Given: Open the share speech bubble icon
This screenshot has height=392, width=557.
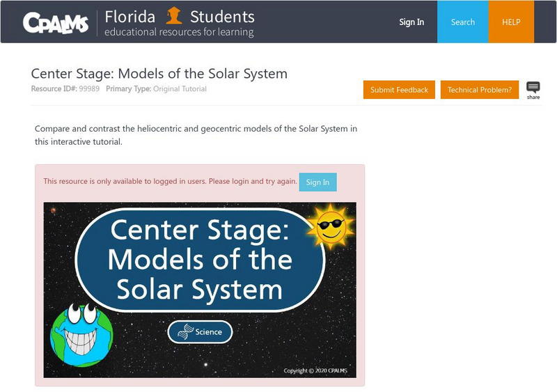Looking at the screenshot, I should pyautogui.click(x=533, y=90).
